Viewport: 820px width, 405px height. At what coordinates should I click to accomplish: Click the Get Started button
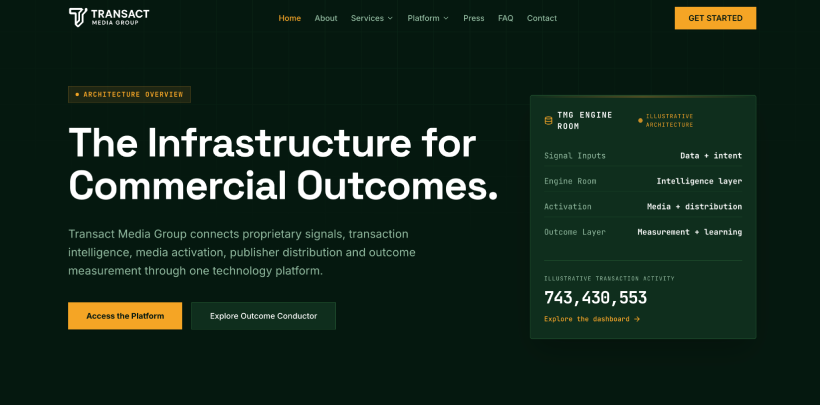pos(715,18)
